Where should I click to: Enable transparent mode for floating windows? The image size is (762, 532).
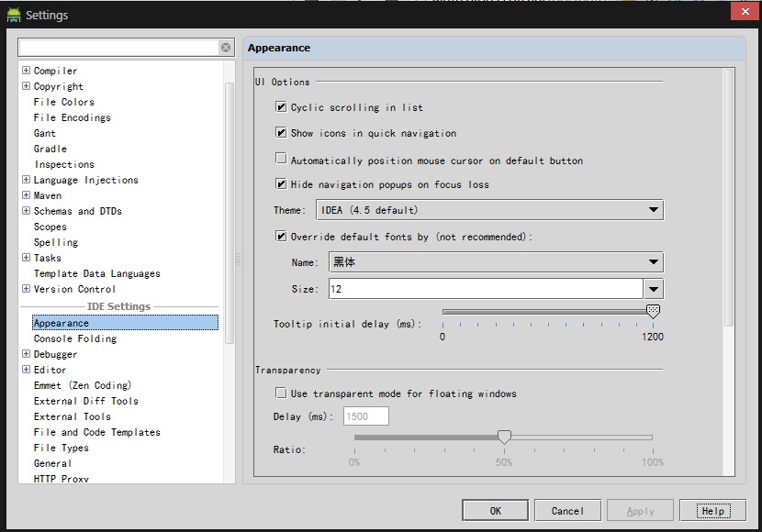pyautogui.click(x=281, y=393)
